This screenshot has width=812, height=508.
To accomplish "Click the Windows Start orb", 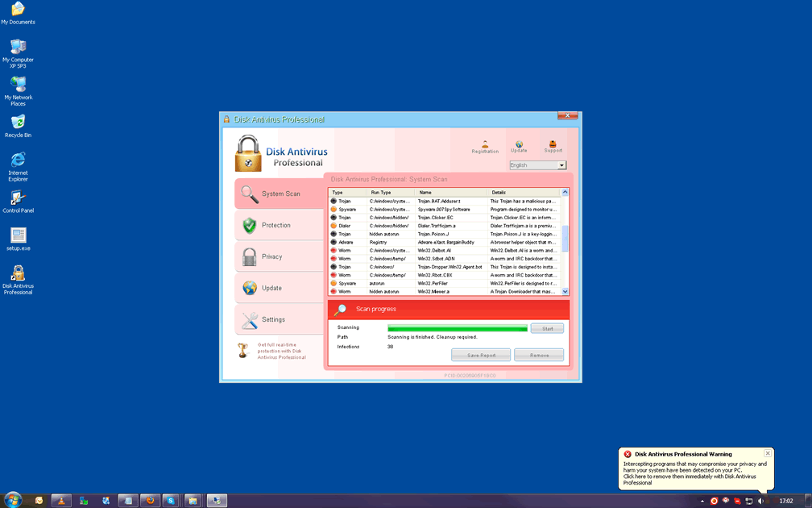I will [x=13, y=500].
